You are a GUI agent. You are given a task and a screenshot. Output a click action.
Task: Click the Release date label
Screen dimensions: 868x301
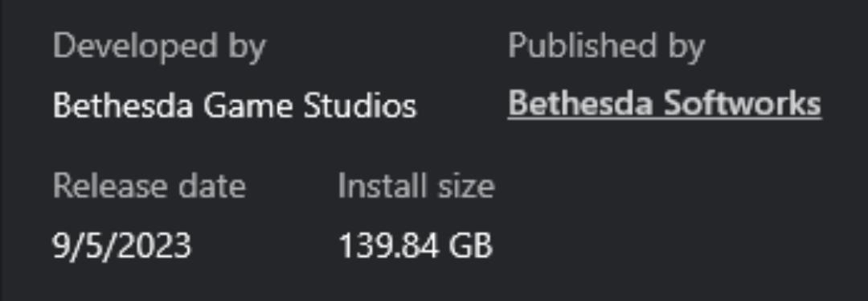pyautogui.click(x=149, y=186)
